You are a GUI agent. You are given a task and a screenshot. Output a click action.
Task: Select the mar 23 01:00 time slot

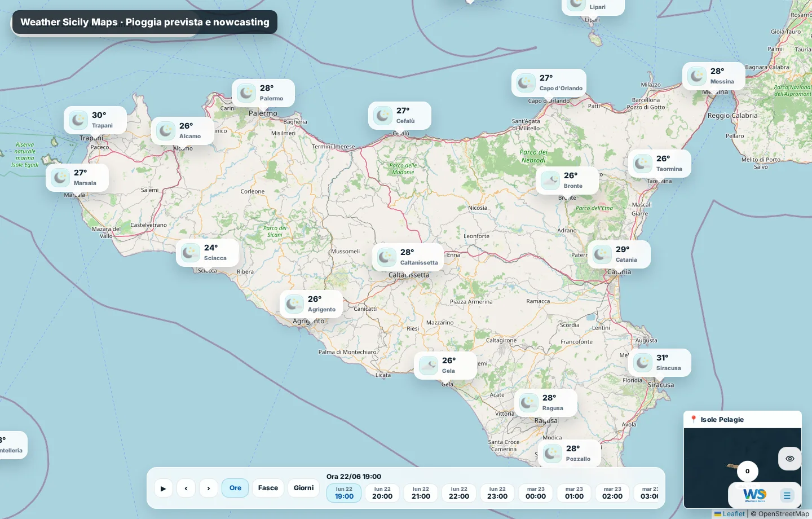coord(574,493)
